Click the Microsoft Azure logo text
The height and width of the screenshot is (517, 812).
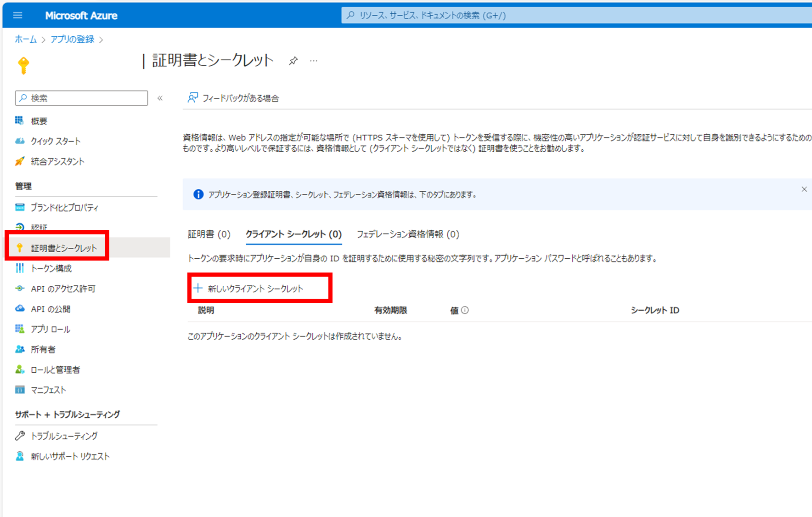81,15
